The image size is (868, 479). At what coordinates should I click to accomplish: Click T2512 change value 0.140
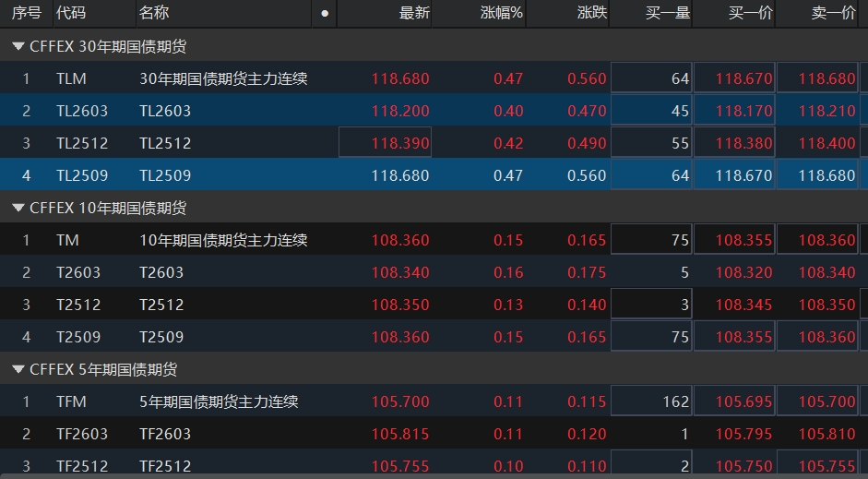(x=587, y=305)
